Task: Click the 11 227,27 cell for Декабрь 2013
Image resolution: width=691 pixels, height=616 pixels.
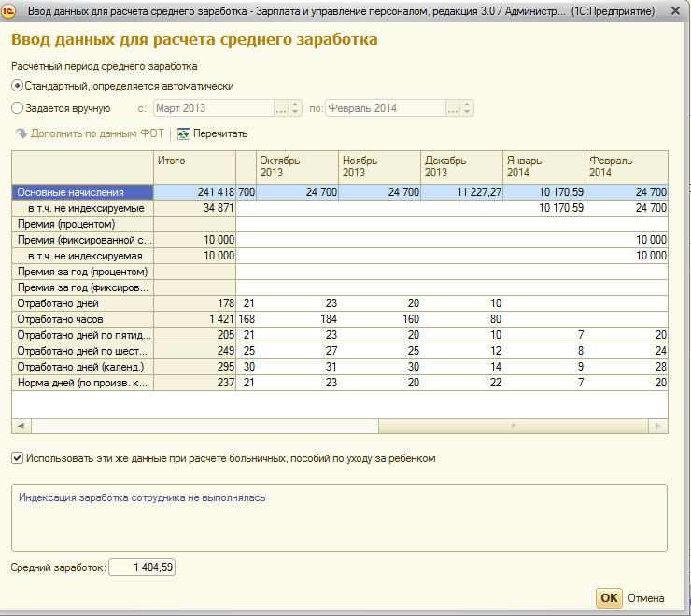Action: point(462,192)
